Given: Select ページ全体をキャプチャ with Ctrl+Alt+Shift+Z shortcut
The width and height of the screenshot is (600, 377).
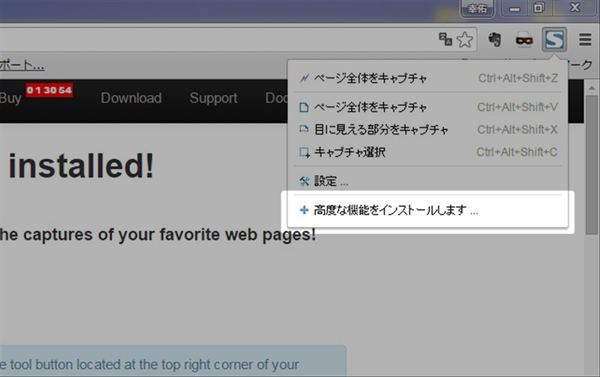Looking at the screenshot, I should [428, 78].
